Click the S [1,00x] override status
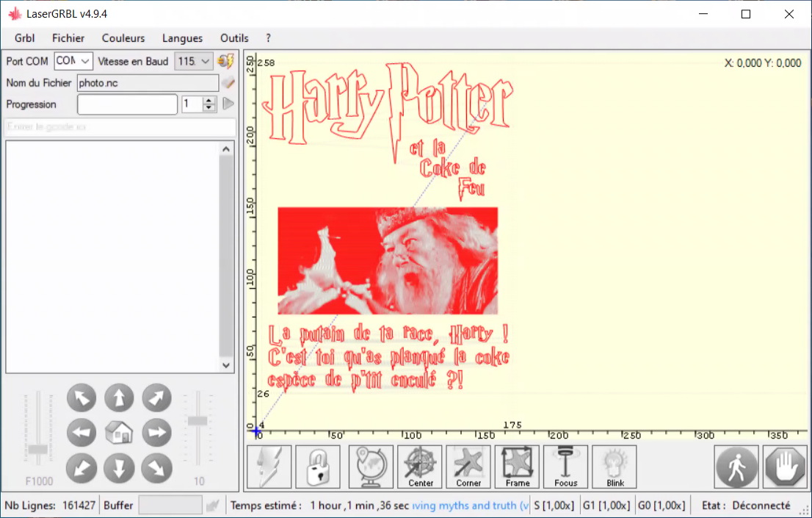The width and height of the screenshot is (812, 518). (x=554, y=505)
